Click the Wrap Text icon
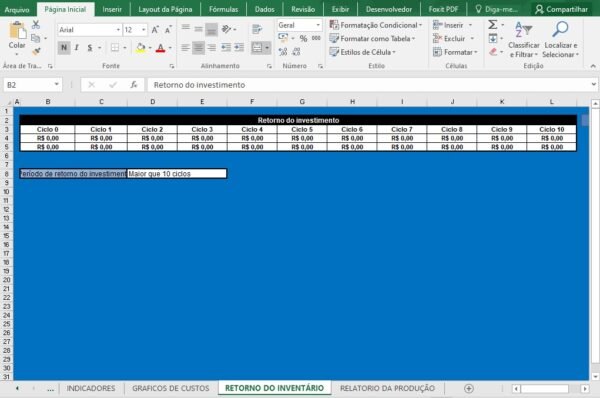Screen dimensions: 600x398 (x=257, y=29)
